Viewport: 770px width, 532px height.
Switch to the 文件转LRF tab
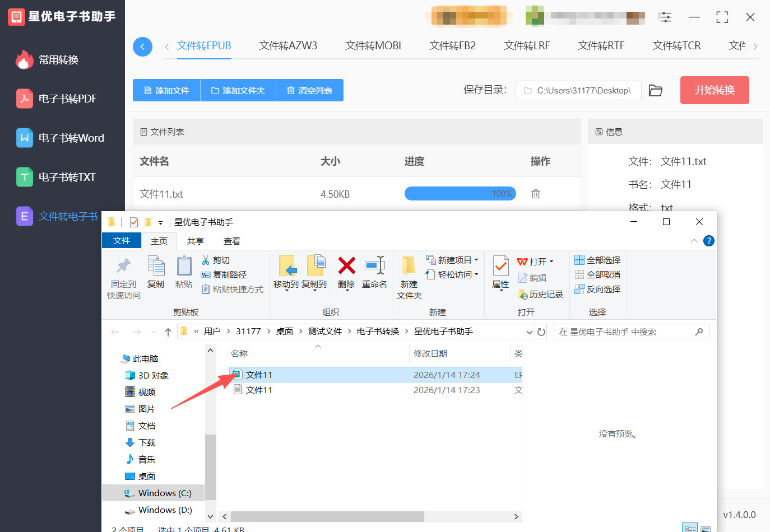tap(527, 46)
